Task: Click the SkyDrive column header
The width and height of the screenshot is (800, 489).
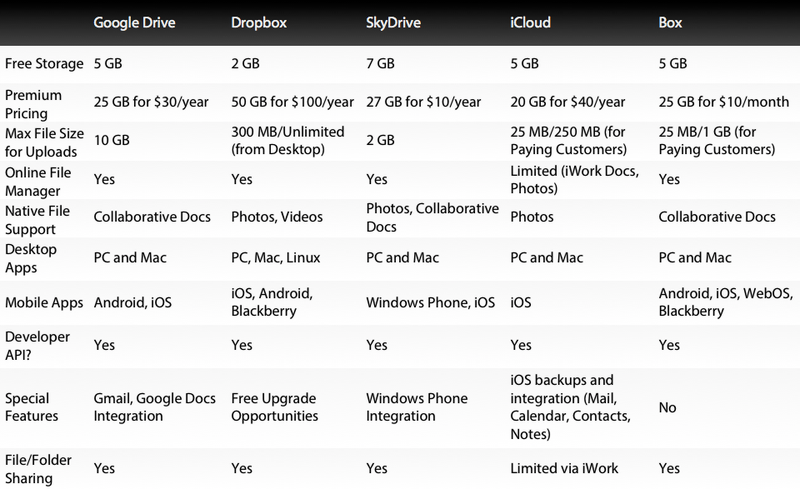Action: (393, 23)
